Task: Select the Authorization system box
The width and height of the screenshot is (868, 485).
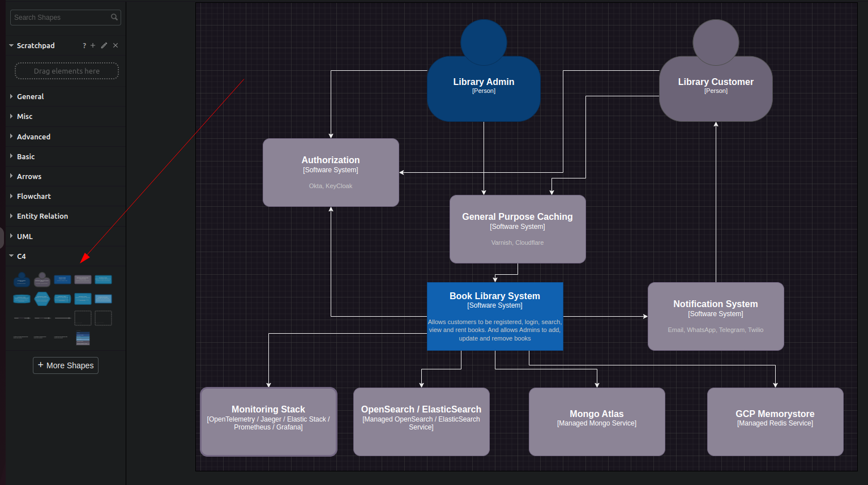Action: click(331, 172)
